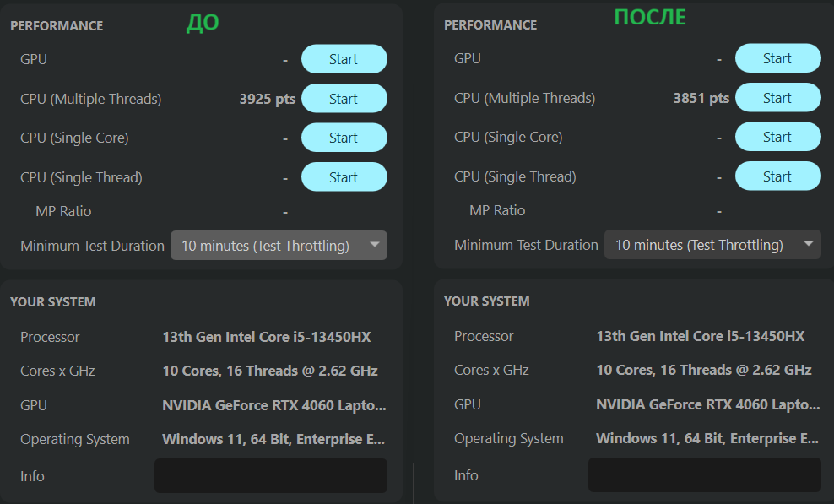
Task: Start the GPU test in the left panel
Action: pos(344,59)
